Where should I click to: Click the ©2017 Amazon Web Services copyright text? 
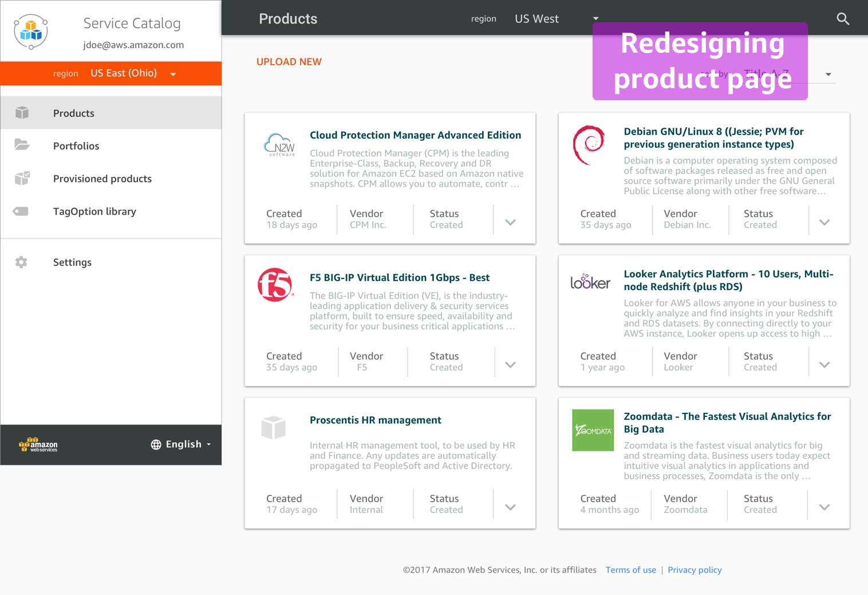coord(500,570)
